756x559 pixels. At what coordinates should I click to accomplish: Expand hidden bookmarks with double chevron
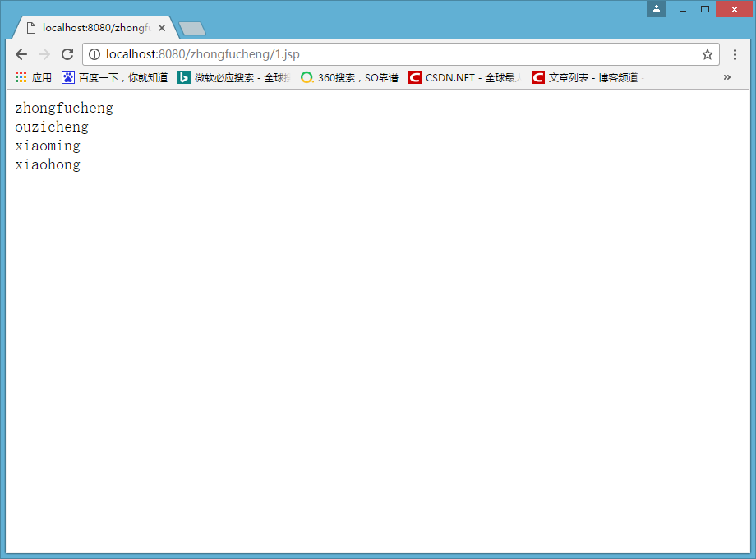727,77
